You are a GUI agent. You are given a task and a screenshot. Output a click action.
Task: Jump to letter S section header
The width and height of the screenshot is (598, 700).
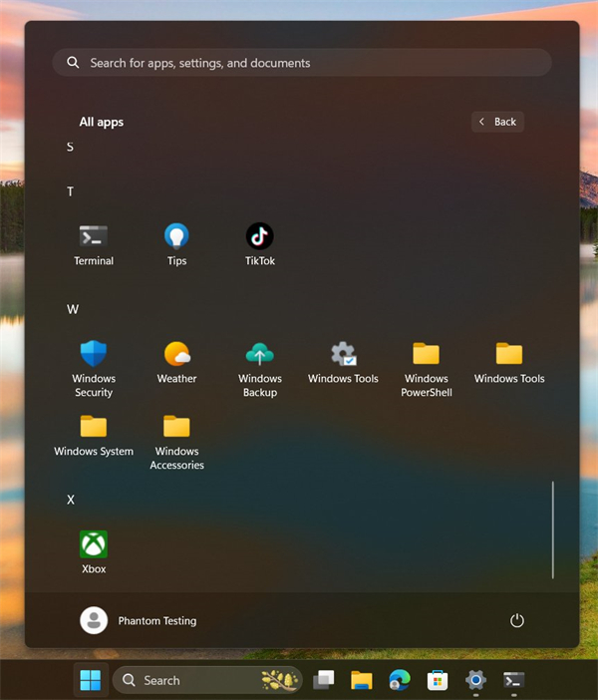[x=70, y=147]
